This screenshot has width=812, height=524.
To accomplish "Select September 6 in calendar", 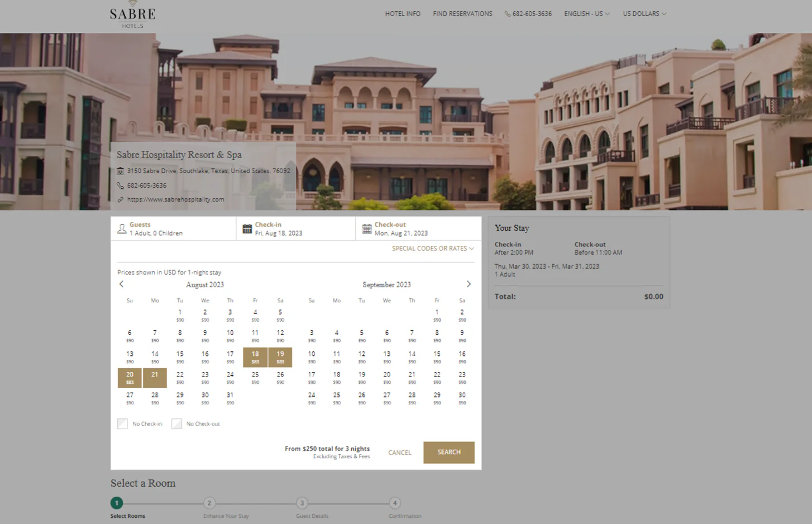I will pyautogui.click(x=386, y=336).
